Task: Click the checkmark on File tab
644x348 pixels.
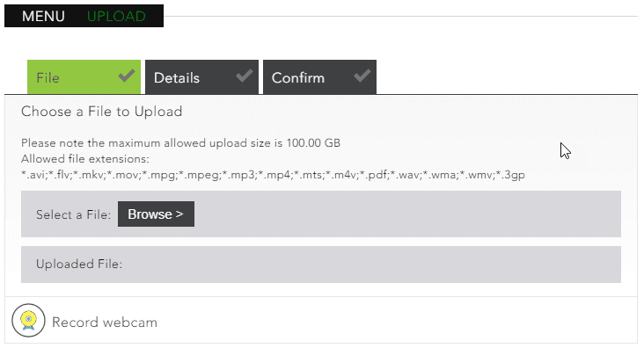Action: (x=127, y=76)
